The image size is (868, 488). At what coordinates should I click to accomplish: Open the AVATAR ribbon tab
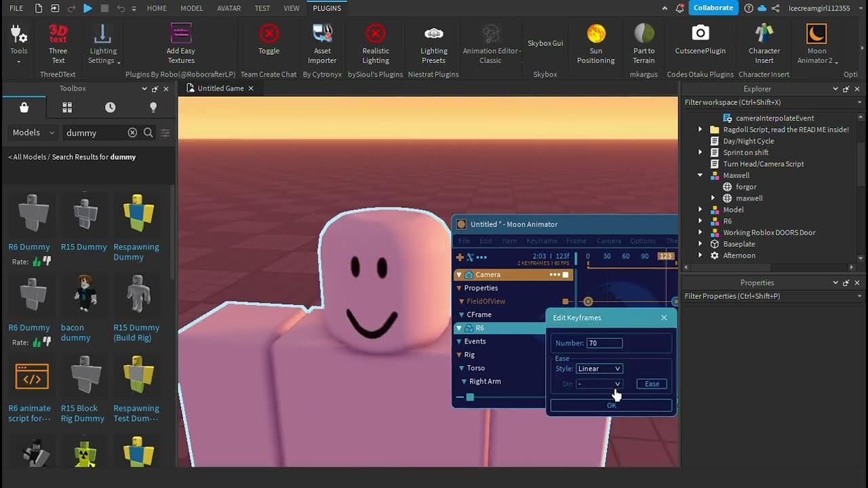click(x=229, y=8)
